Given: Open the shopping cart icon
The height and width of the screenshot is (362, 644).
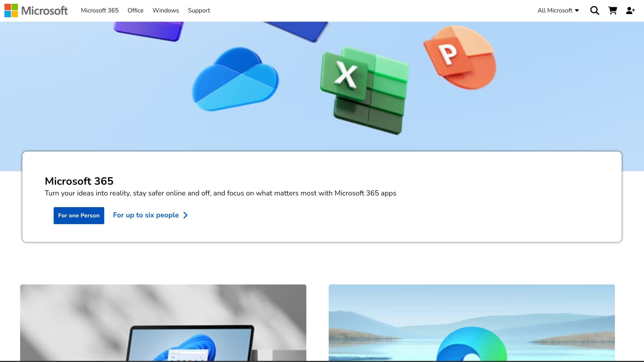Looking at the screenshot, I should tap(613, 11).
